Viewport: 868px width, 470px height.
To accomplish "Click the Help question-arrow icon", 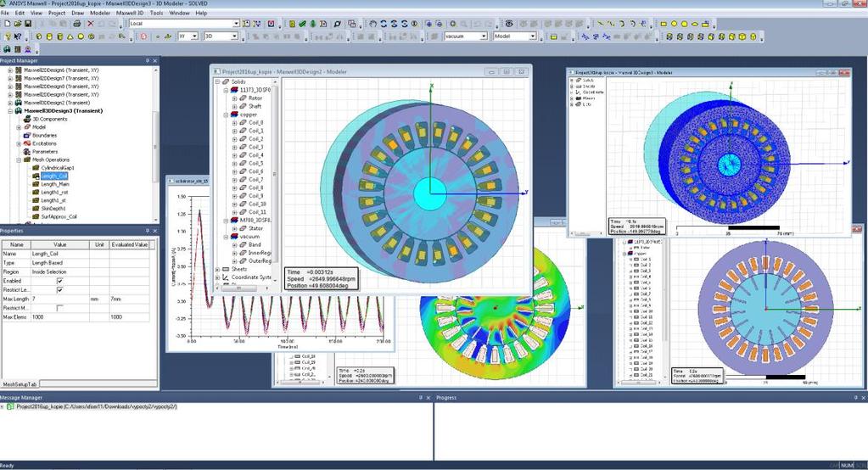I will point(18,36).
